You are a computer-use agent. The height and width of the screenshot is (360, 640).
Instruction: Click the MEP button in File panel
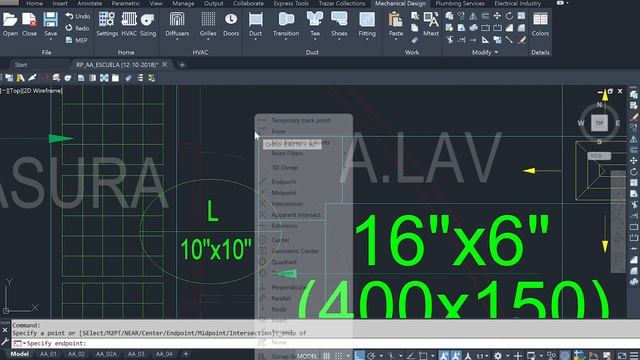coord(77,40)
